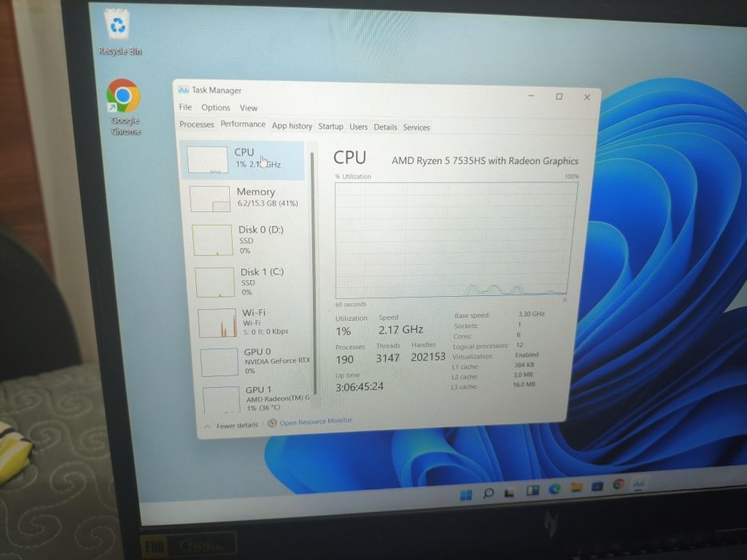Click the CPU mini graph thumbnail
This screenshot has height=560, width=747.
pos(207,160)
